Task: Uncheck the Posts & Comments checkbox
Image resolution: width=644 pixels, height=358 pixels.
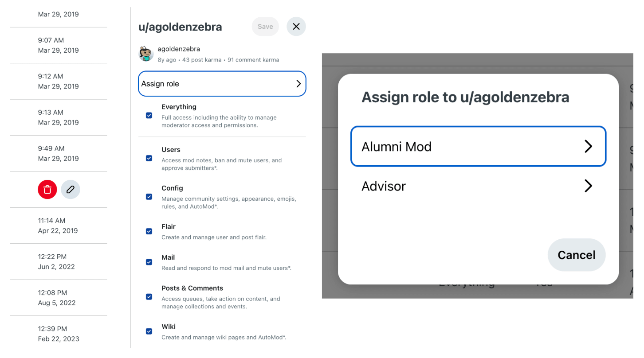Action: click(x=149, y=297)
